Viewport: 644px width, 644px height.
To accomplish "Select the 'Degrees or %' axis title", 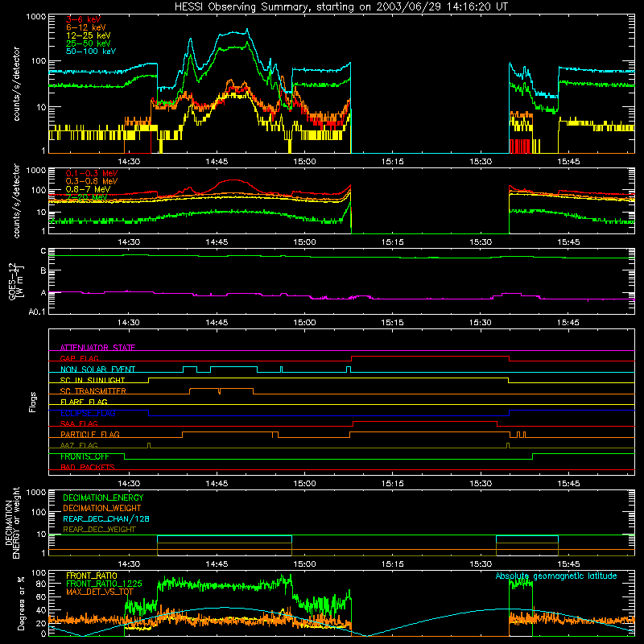I will [x=21, y=603].
